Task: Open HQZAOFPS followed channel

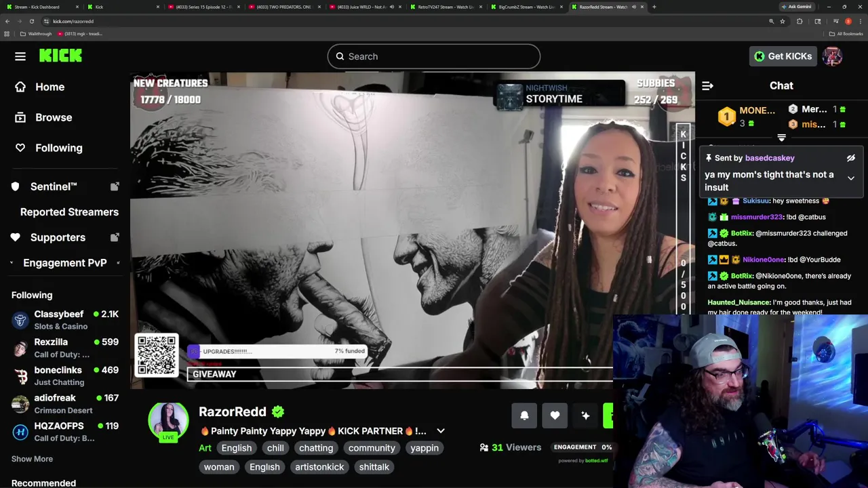Action: (x=65, y=431)
